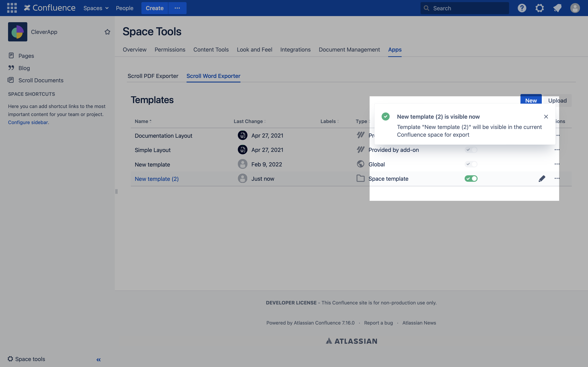Star the CleverApp space as favorite
Viewport: 588px width, 367px height.
(x=107, y=32)
